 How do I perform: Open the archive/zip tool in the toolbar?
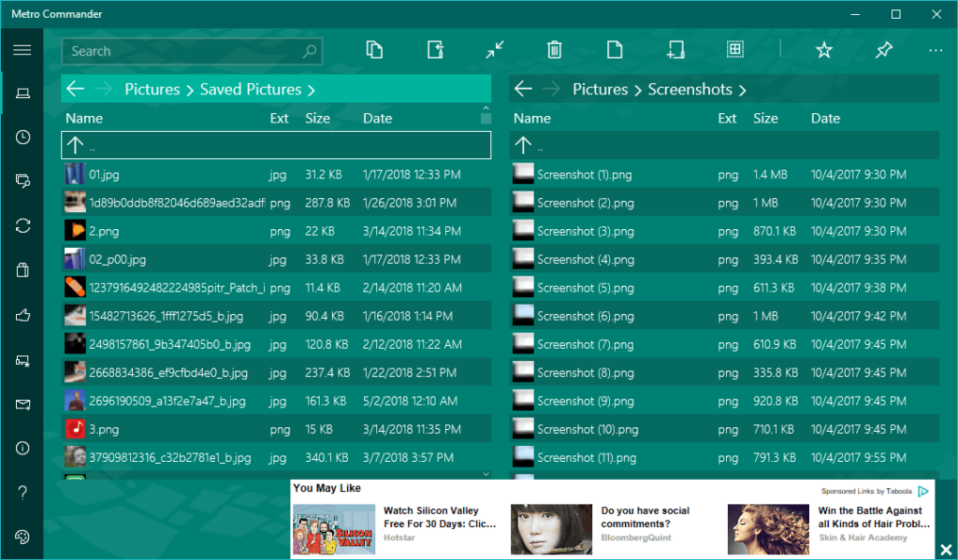click(735, 50)
